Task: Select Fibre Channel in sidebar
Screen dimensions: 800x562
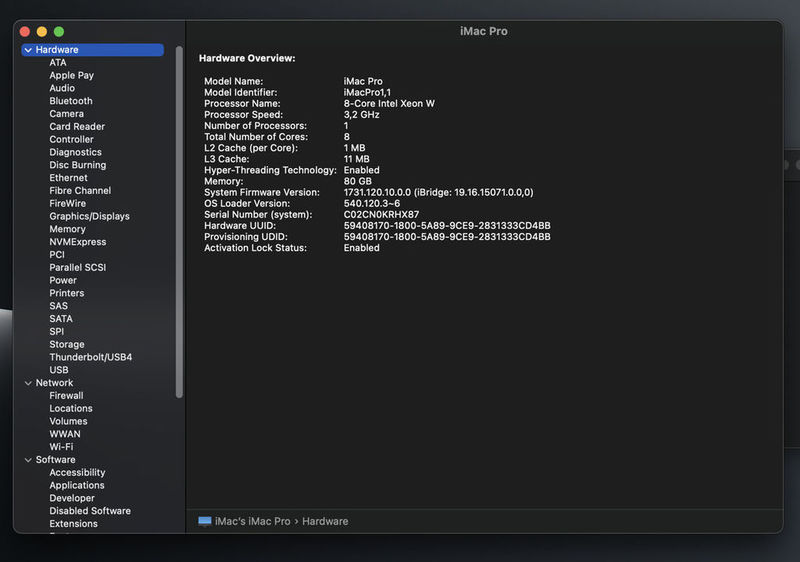Action: 80,191
